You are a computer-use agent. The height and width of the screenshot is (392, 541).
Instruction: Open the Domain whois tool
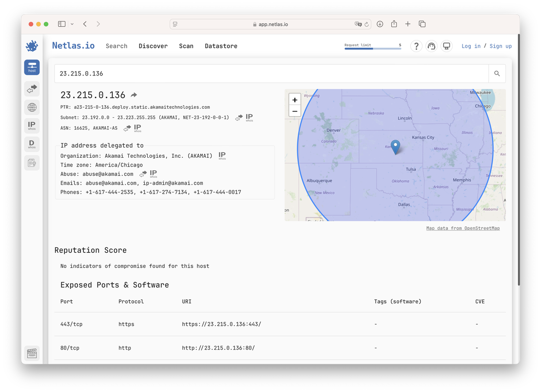[x=32, y=144]
